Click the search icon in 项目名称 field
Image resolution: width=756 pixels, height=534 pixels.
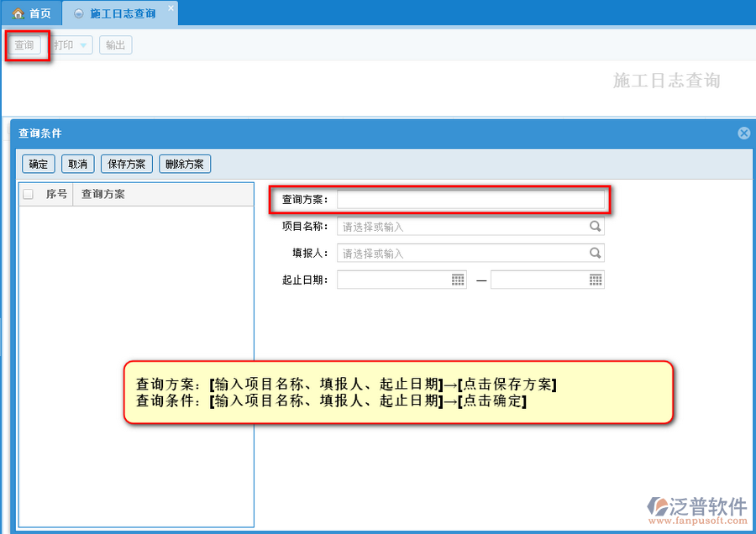596,227
